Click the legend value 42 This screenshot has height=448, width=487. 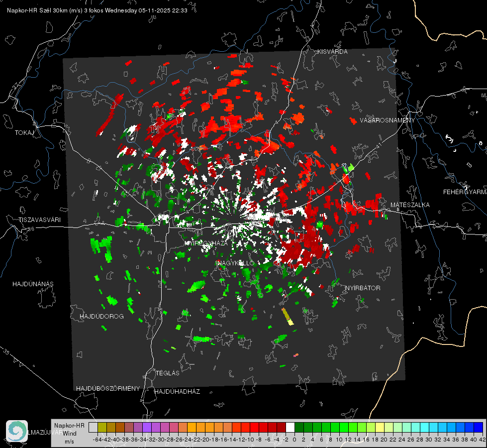tap(482, 440)
